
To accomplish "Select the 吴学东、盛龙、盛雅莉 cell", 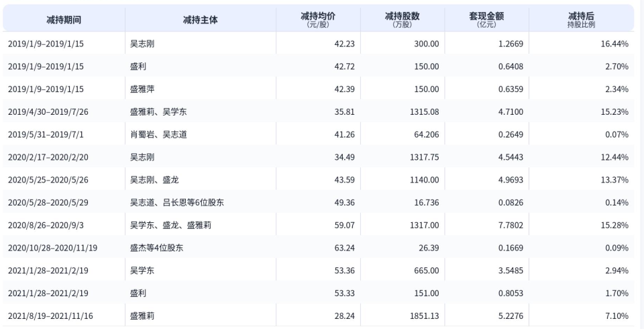I will pos(172,225).
